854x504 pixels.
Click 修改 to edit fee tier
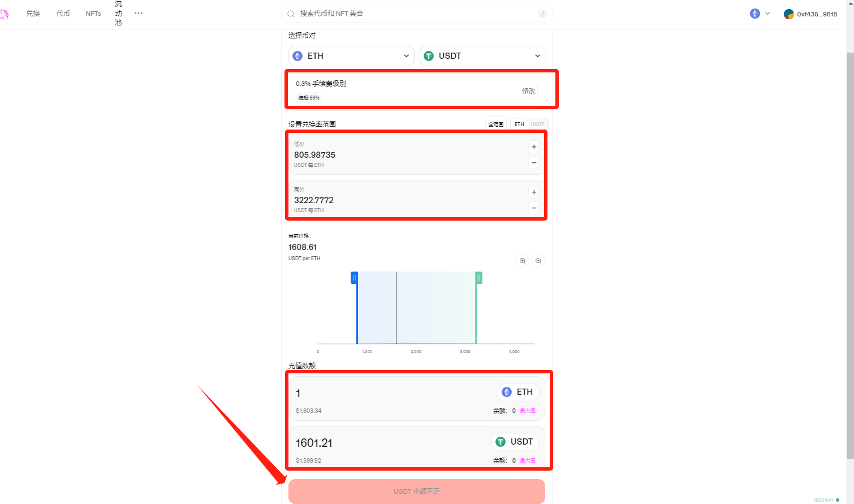[x=529, y=91]
